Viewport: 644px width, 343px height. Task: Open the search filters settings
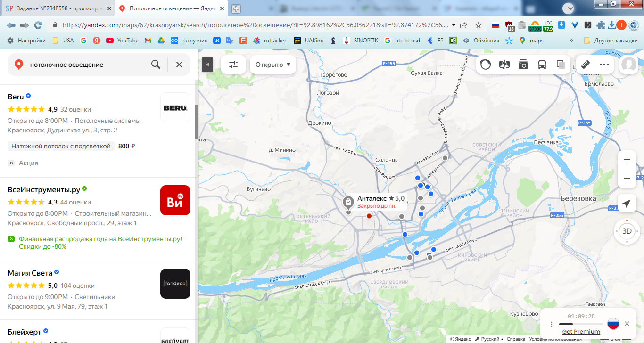click(233, 65)
